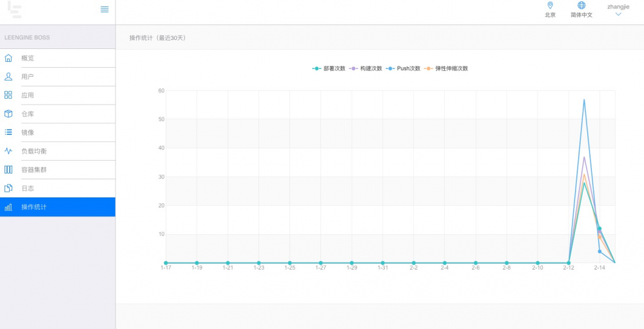Screen dimensions: 644x329
Task: Open the 镜像 images menu item
Action: pyautogui.click(x=57, y=132)
